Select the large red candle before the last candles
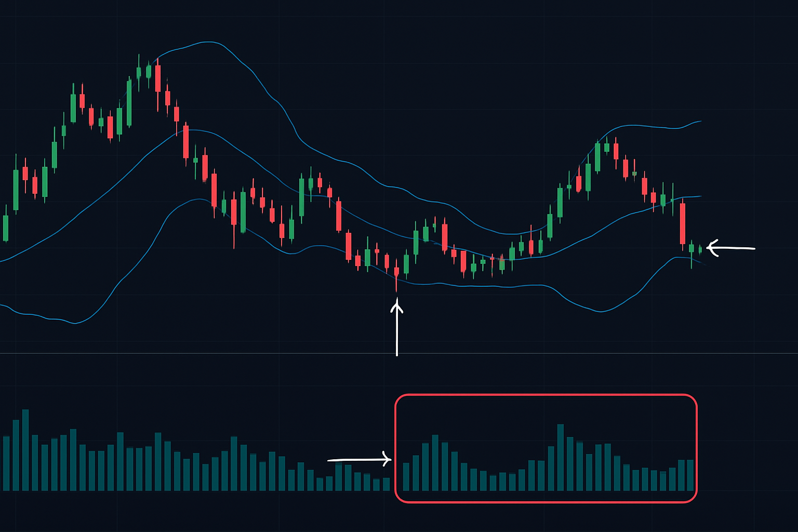Screen dimensions: 798x532 (x=683, y=223)
